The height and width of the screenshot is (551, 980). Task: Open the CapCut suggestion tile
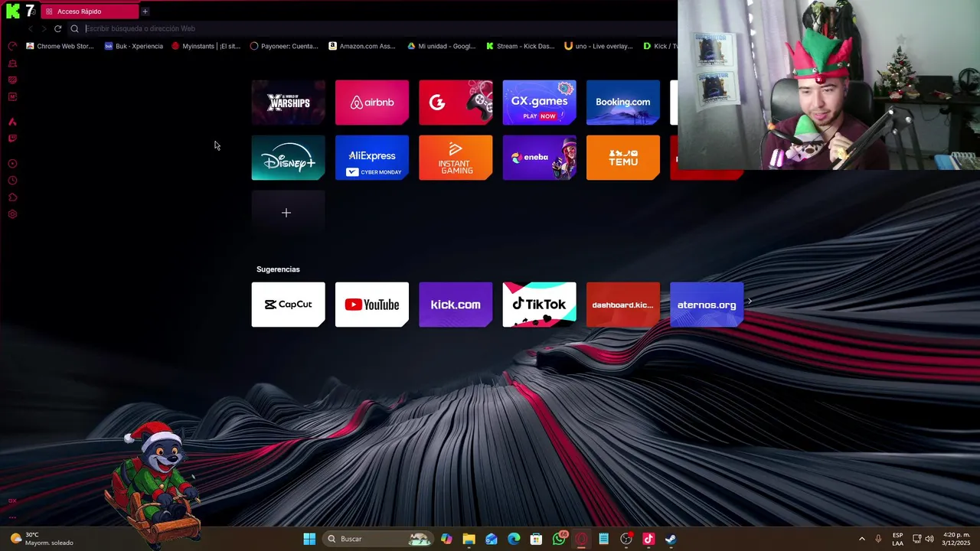click(289, 305)
